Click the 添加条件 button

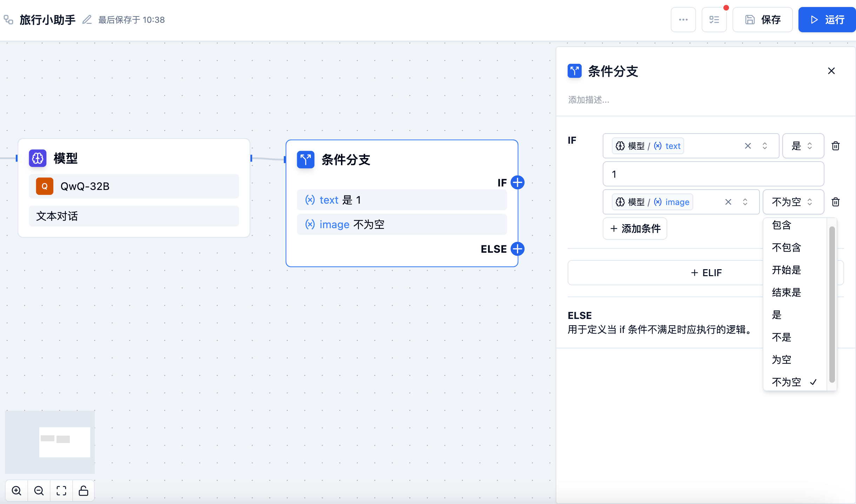coord(635,229)
